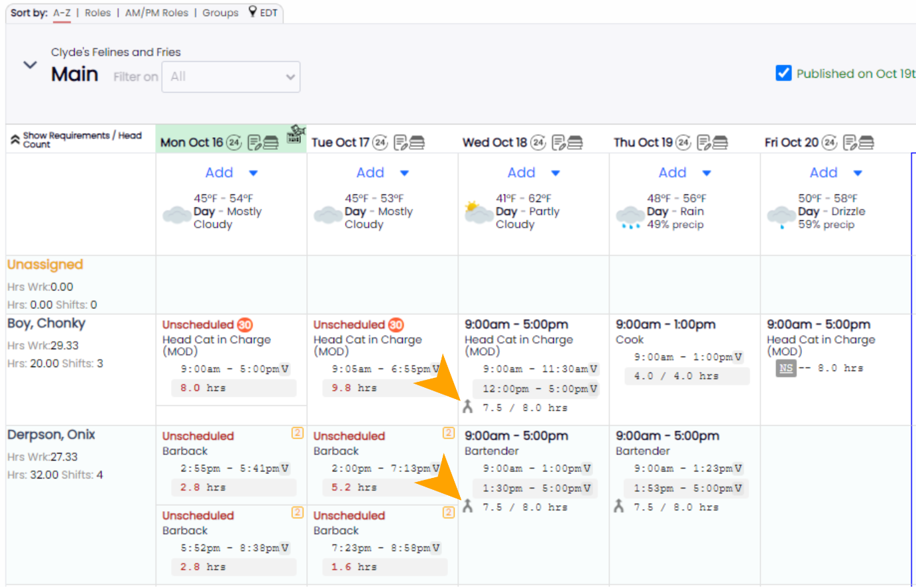Click the Wednesday Partly Cloudy weather forecast

(512, 212)
